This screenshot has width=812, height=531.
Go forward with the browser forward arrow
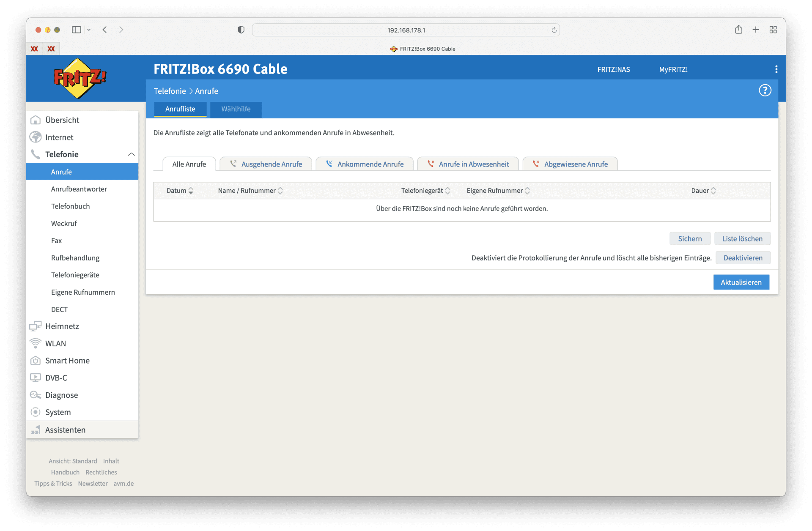pos(121,30)
